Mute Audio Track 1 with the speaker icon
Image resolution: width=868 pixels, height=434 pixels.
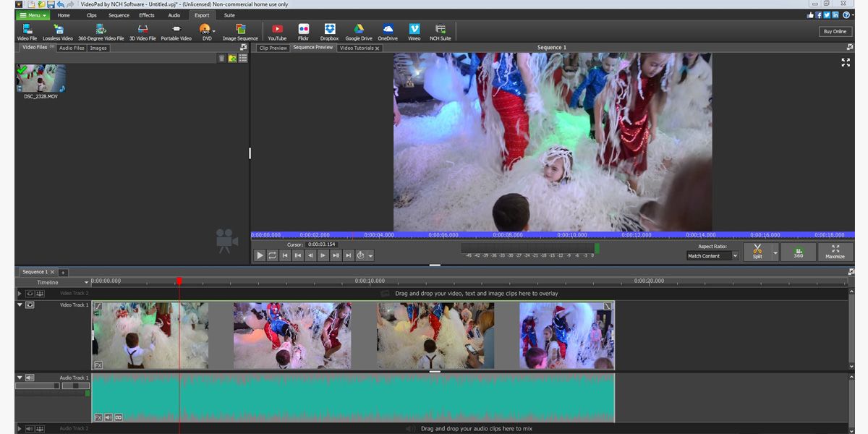[30, 378]
